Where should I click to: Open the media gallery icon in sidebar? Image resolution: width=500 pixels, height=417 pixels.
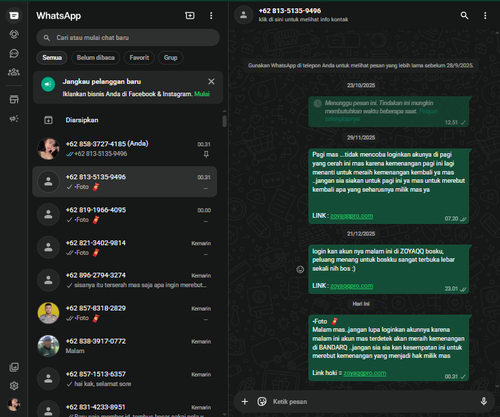[14, 367]
